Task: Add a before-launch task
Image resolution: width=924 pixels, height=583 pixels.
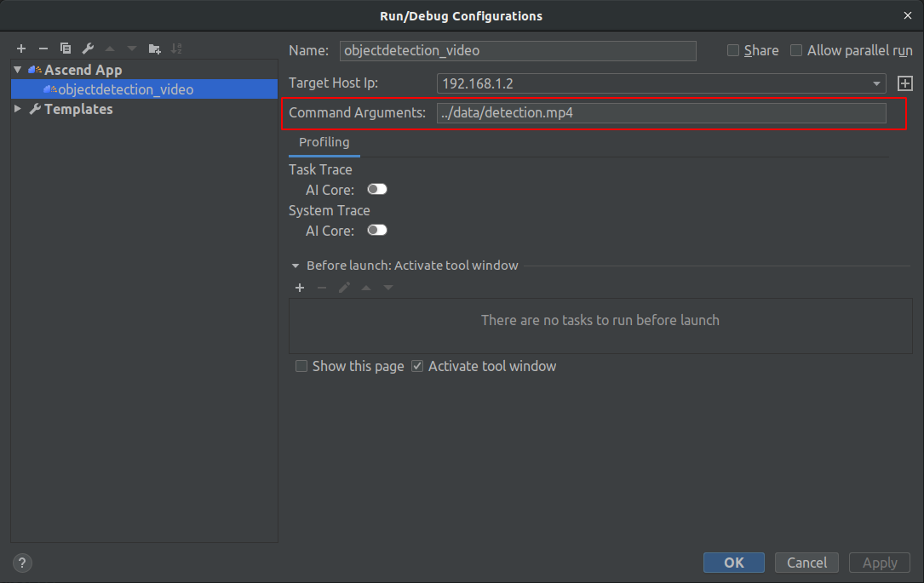Action: pyautogui.click(x=300, y=288)
